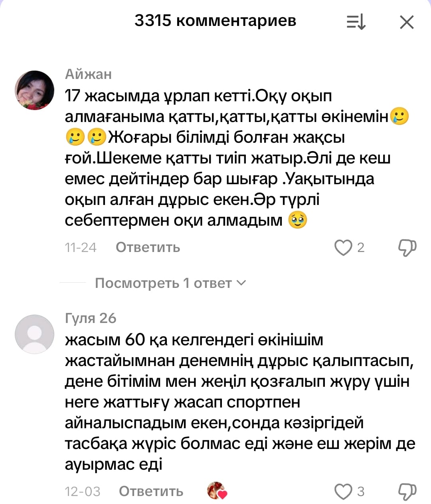Screen dimensions: 431x504
Task: Close the comments panel
Action: click(x=407, y=22)
